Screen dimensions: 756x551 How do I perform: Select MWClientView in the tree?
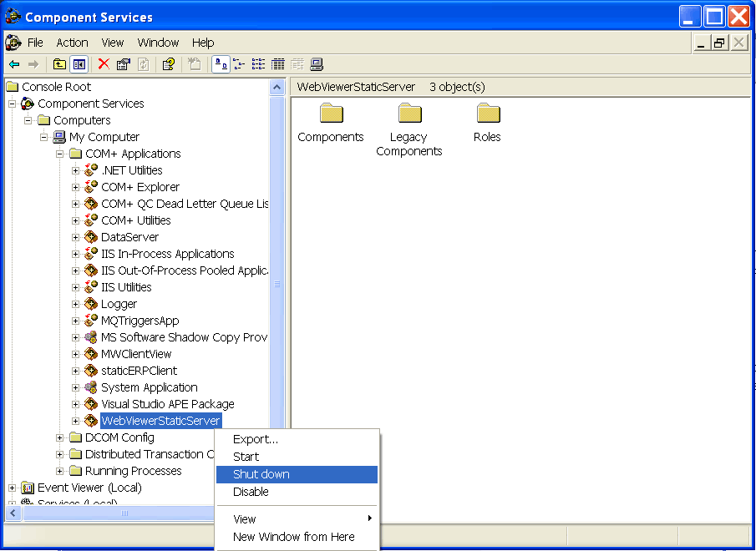[136, 354]
